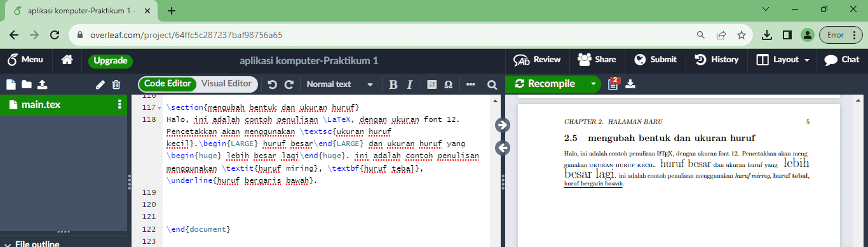Rename file with pencil icon
This screenshot has width=868, height=247.
(x=100, y=84)
